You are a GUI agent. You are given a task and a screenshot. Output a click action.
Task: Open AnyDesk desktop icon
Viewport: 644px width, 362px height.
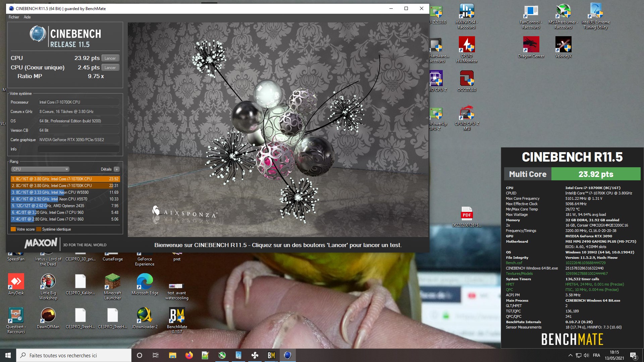pyautogui.click(x=16, y=284)
